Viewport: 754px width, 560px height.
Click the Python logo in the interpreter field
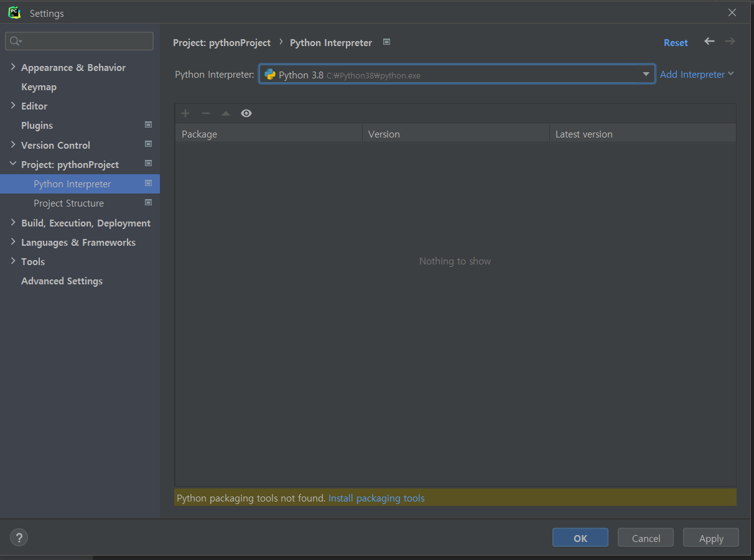point(270,75)
